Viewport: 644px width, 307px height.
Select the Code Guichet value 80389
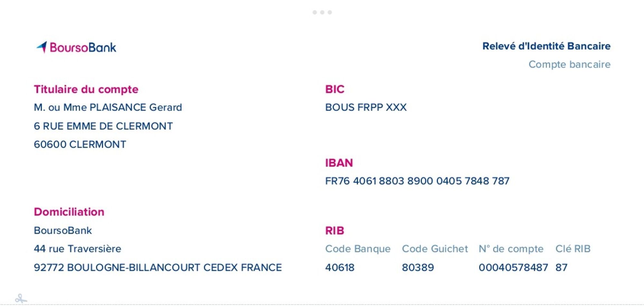[418, 268]
